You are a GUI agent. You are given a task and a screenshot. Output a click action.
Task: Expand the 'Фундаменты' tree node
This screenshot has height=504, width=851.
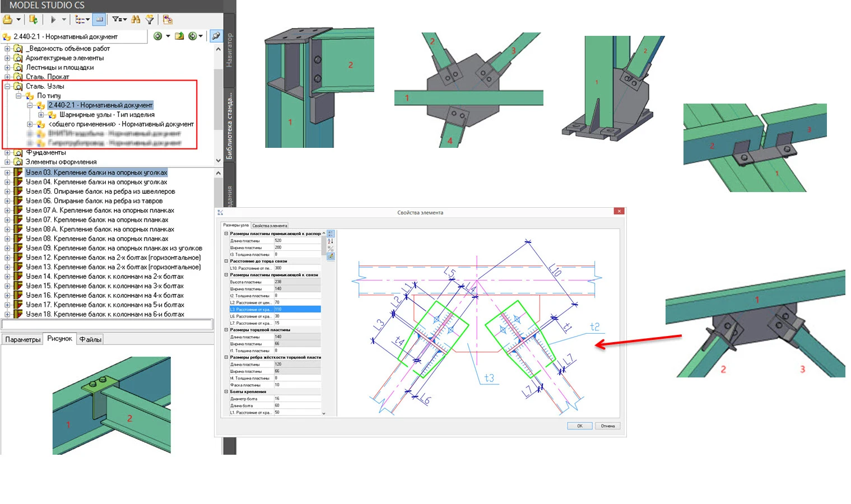7,153
